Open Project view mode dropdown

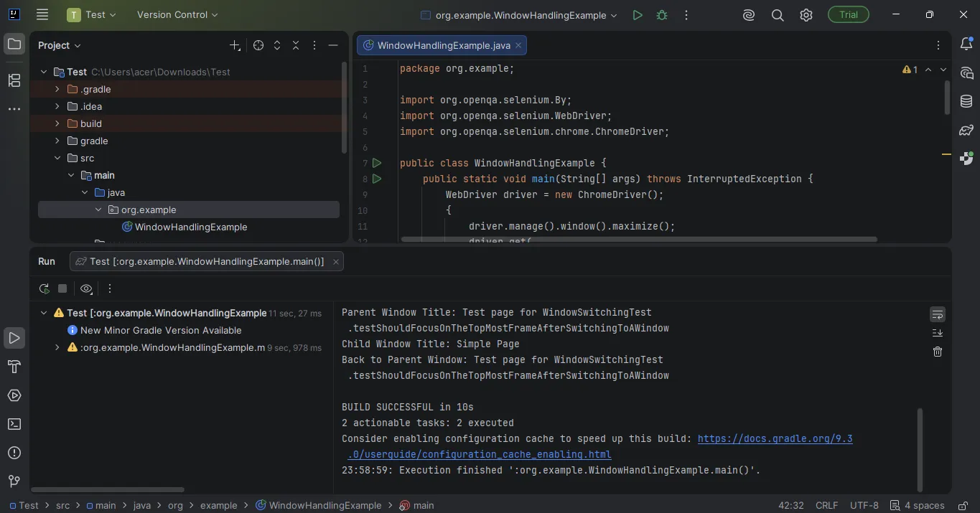[60, 45]
